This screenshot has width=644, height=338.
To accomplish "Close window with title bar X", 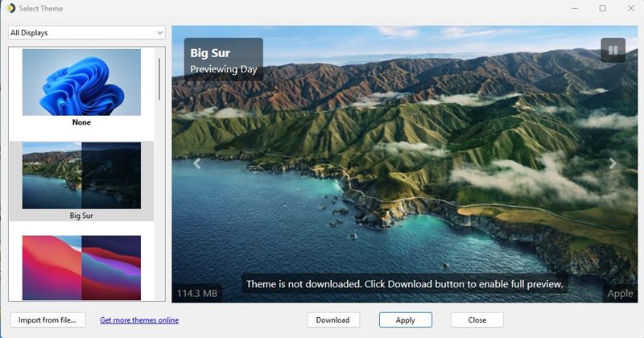I will pyautogui.click(x=631, y=8).
